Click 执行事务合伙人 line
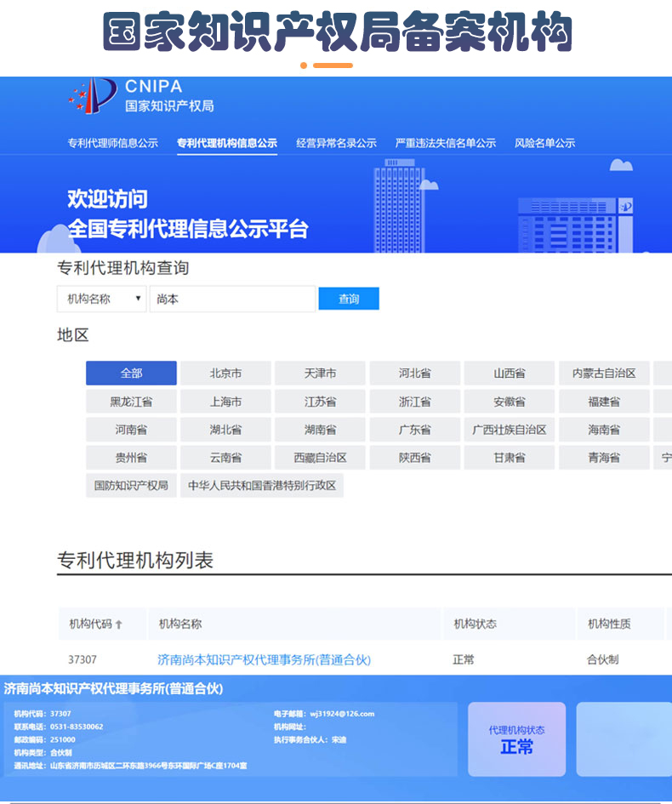This screenshot has width=672, height=804. [x=310, y=740]
